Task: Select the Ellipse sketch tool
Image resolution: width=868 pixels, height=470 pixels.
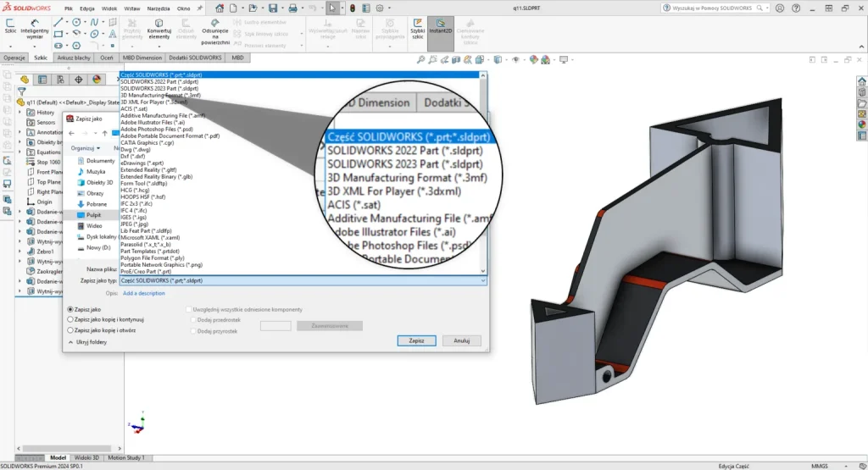Action: point(94,34)
